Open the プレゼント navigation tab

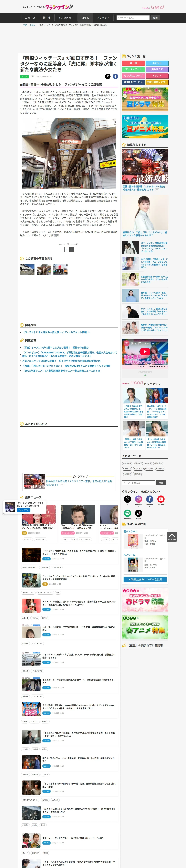(x=103, y=18)
